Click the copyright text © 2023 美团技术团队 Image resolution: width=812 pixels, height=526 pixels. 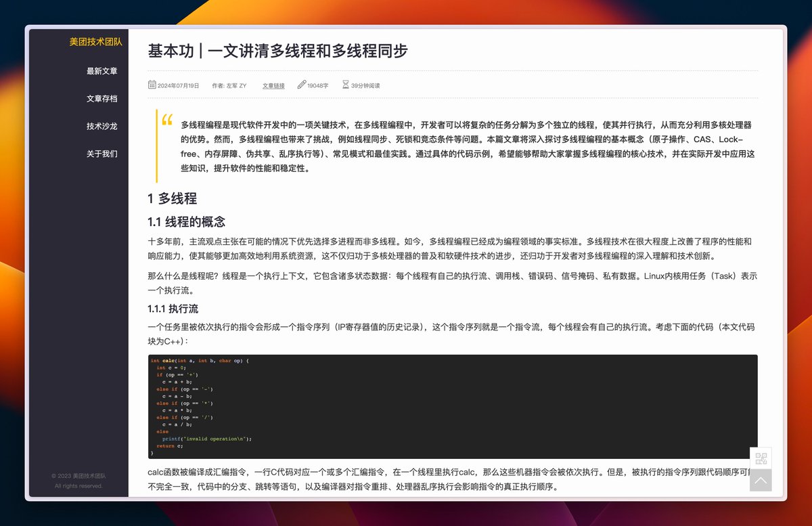click(78, 476)
